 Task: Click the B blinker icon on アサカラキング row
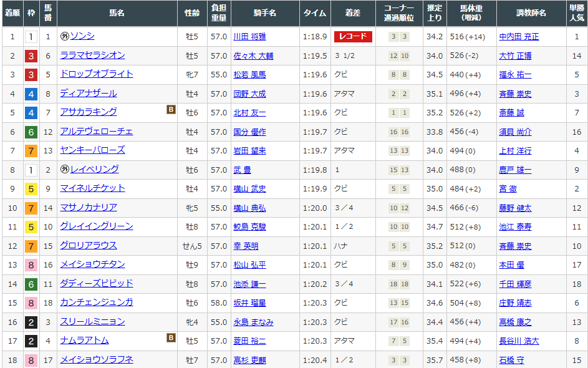click(x=171, y=110)
